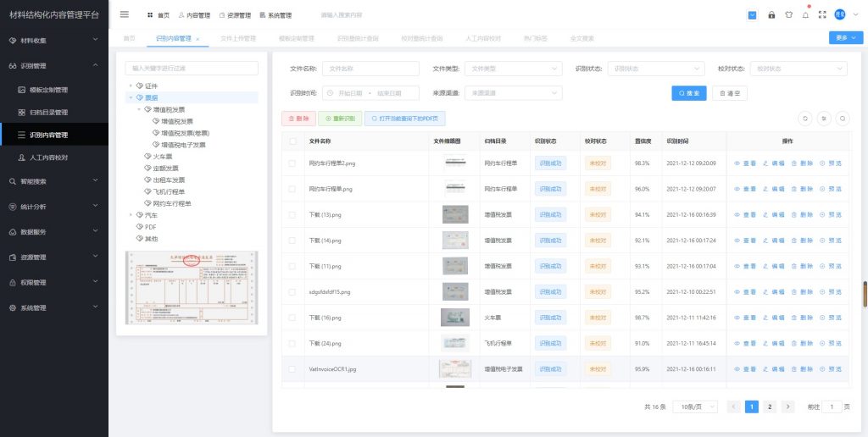Go to page 2 in pagination
This screenshot has height=437, width=868.
point(770,407)
